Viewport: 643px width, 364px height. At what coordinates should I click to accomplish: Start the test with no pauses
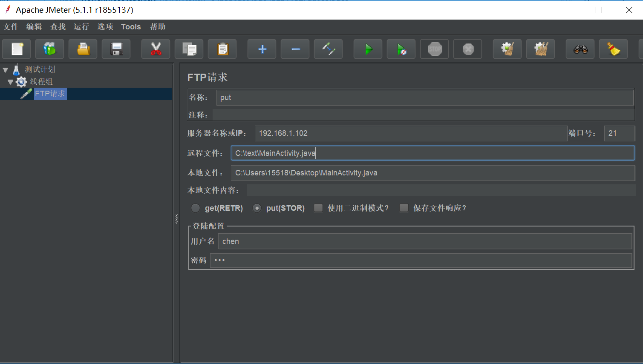tap(401, 49)
